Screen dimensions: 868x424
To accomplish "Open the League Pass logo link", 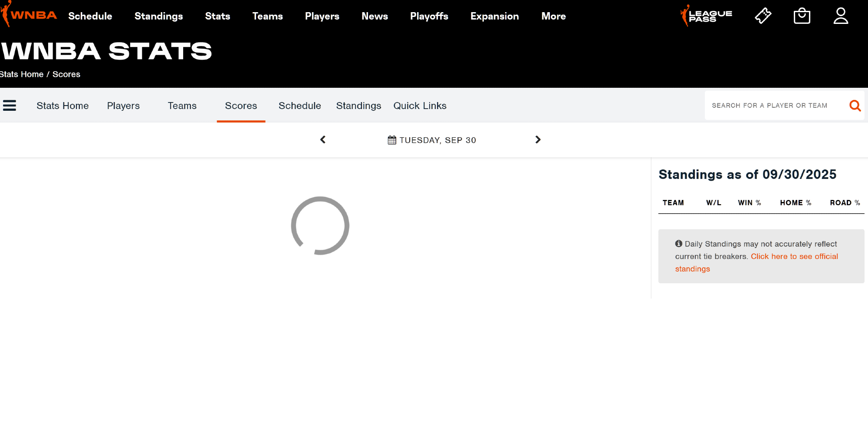I will coord(706,16).
